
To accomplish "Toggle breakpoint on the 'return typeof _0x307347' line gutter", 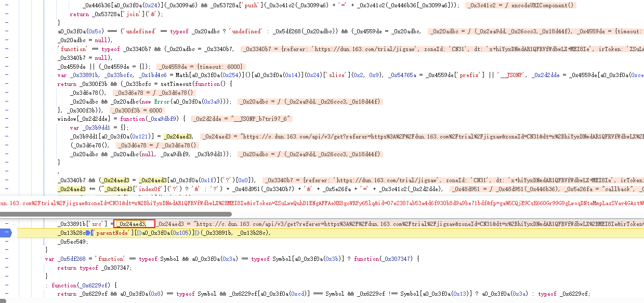I will tap(6, 268).
